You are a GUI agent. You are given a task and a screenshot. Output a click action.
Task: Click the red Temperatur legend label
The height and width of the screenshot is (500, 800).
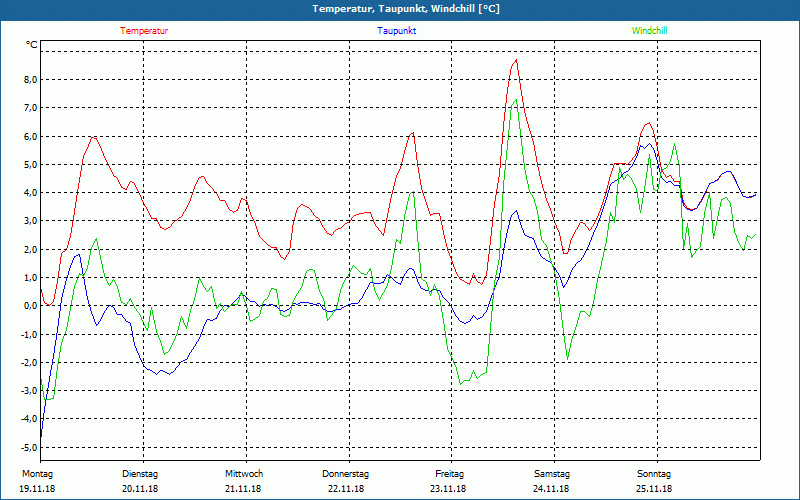click(x=144, y=31)
